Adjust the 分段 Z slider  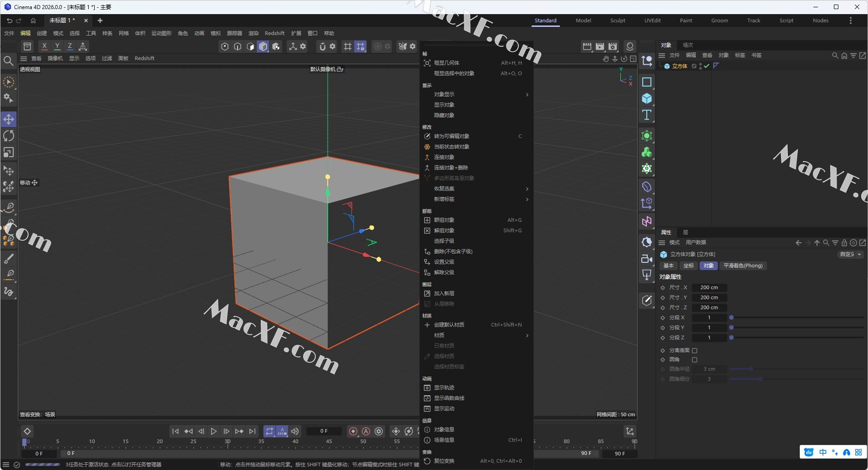[x=797, y=337]
